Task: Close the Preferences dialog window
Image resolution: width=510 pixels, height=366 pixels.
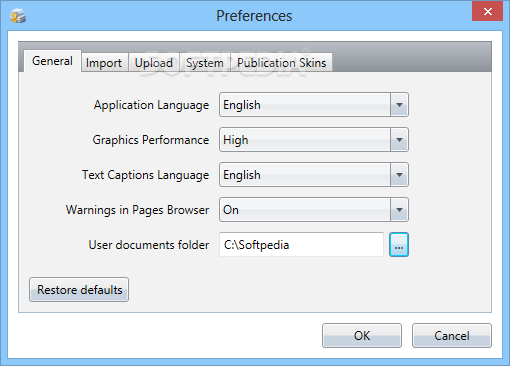Action: (x=487, y=12)
